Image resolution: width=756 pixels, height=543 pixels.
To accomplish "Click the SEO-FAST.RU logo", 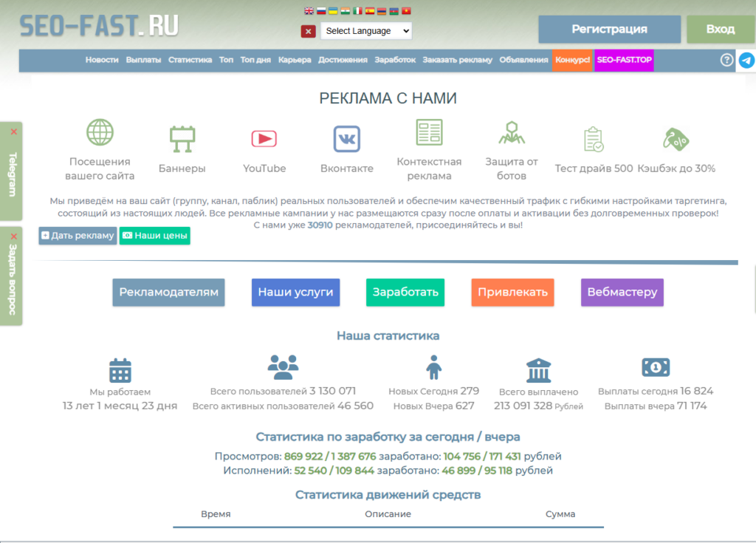I will [99, 26].
